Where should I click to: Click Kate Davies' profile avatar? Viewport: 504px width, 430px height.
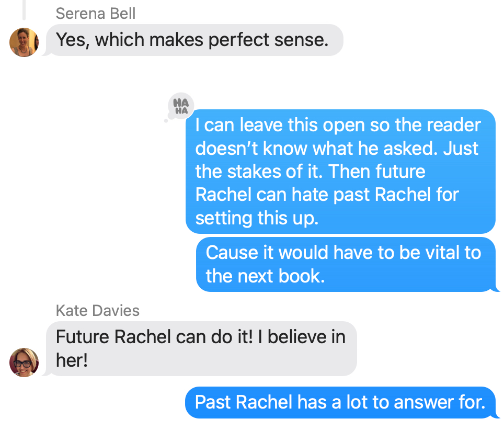click(x=24, y=362)
